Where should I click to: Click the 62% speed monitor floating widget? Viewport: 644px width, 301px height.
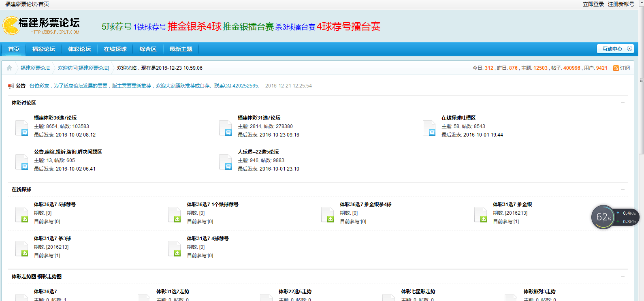pos(615,217)
